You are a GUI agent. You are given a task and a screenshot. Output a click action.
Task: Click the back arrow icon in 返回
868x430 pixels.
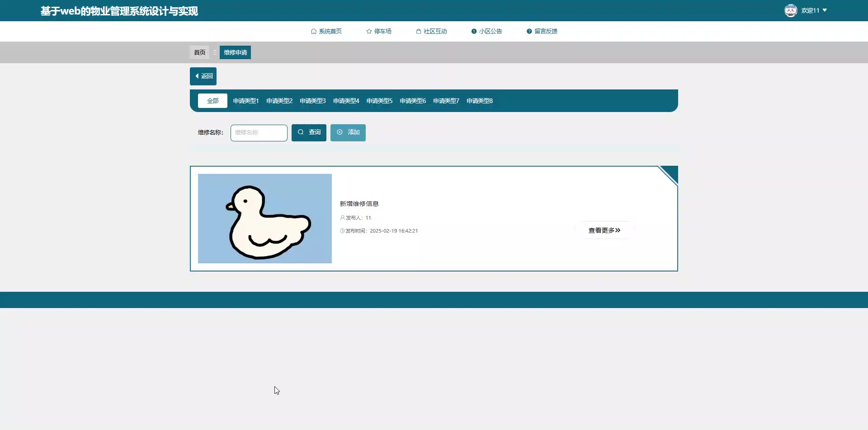point(197,76)
